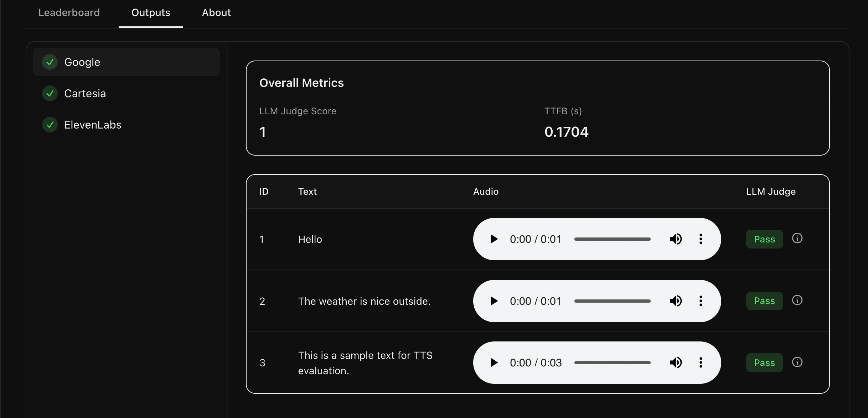Click the Pass badge for the "Hello" sample

point(764,239)
